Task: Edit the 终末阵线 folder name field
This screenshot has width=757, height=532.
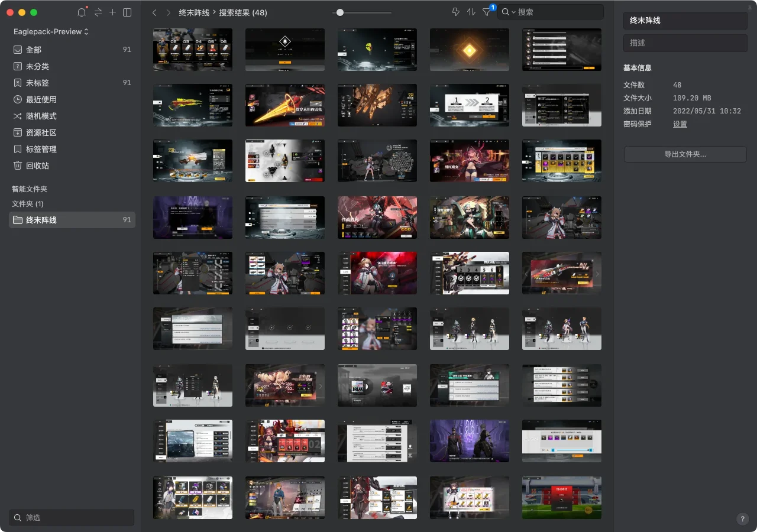Action: point(685,21)
